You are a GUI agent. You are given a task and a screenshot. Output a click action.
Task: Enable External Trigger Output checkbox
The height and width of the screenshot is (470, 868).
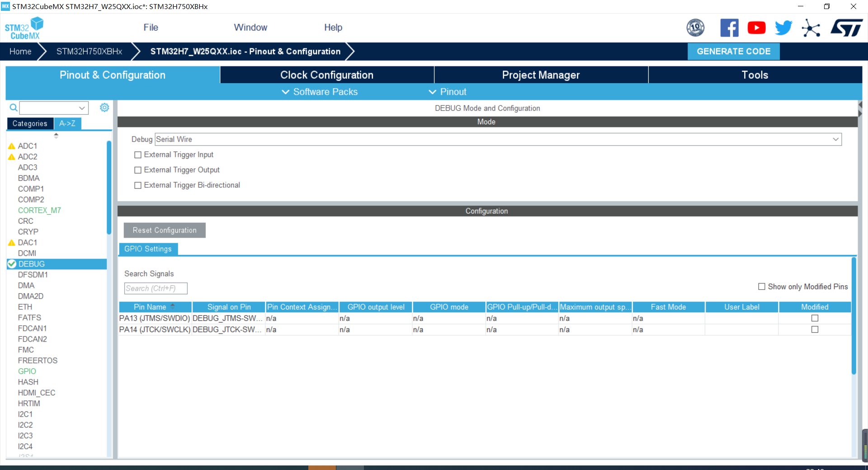[x=138, y=170]
